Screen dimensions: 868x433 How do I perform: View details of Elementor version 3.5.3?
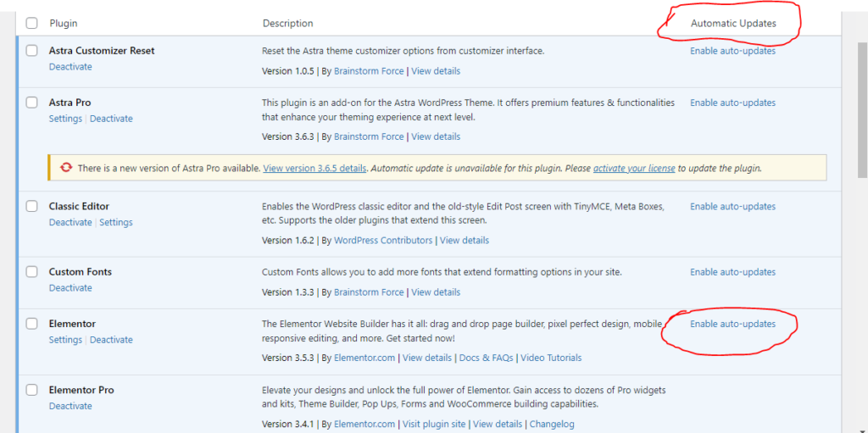point(427,358)
